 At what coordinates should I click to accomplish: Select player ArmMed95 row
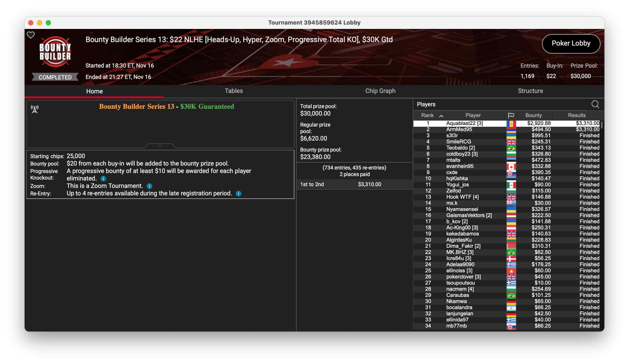click(x=459, y=129)
